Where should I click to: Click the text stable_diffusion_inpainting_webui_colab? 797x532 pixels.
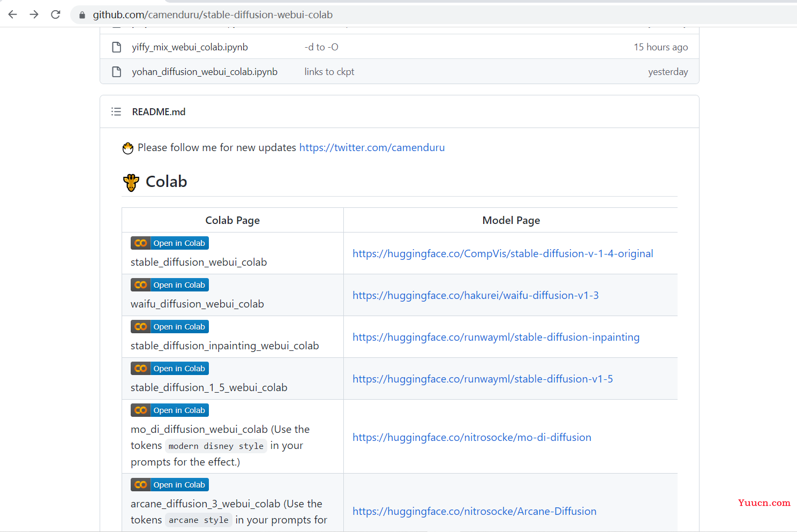click(225, 346)
